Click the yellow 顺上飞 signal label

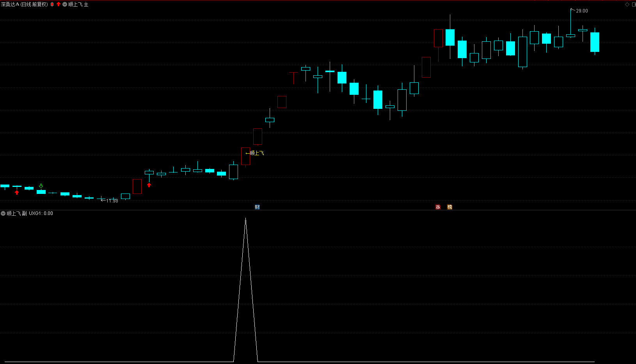[257, 153]
